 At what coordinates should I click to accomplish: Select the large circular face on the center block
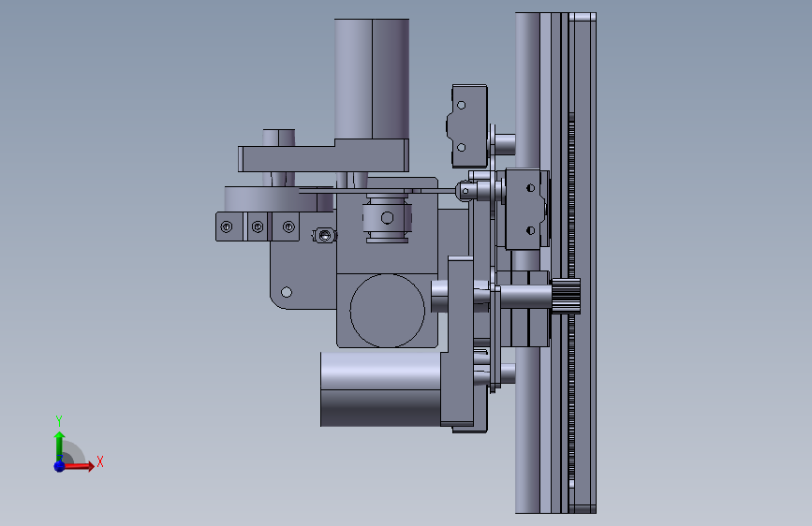click(x=388, y=311)
